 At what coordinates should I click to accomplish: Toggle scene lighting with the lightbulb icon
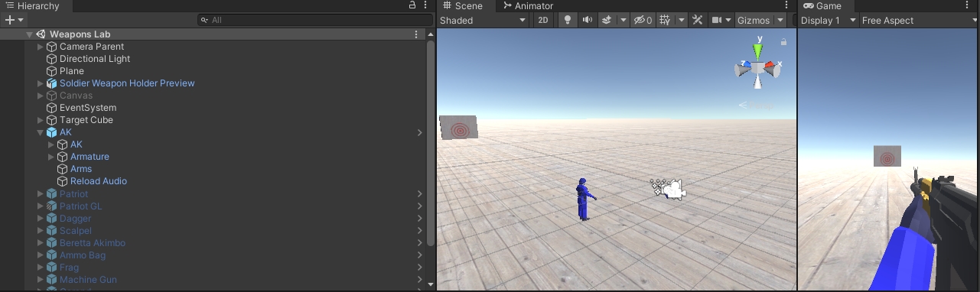567,21
